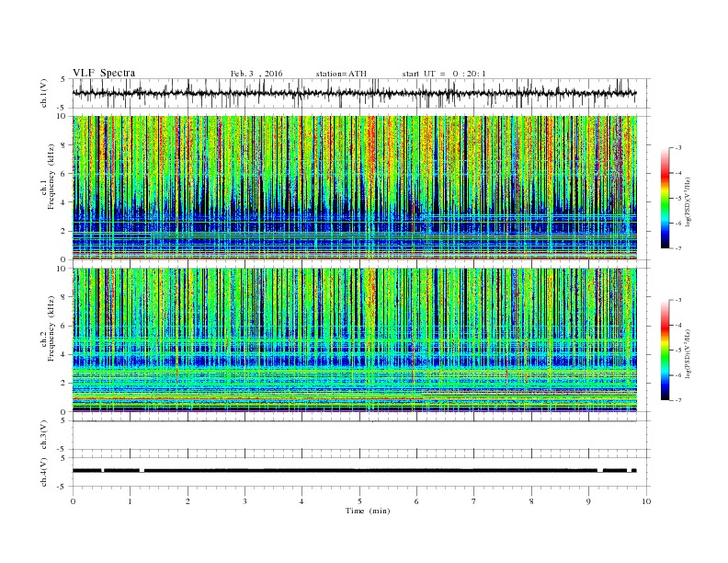Screen dimensions: 728x563
Task: Click the "4" tick on the Time axis
Action: 301,501
